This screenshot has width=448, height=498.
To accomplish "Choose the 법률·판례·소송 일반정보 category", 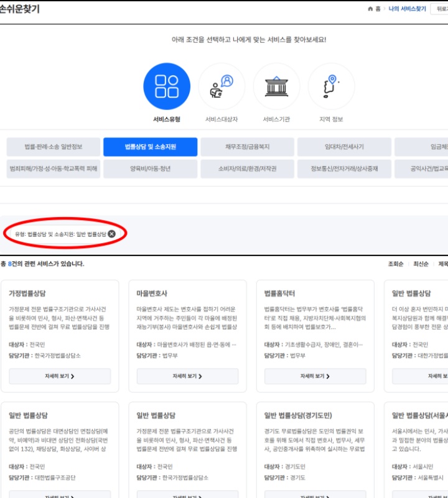I will click(54, 147).
